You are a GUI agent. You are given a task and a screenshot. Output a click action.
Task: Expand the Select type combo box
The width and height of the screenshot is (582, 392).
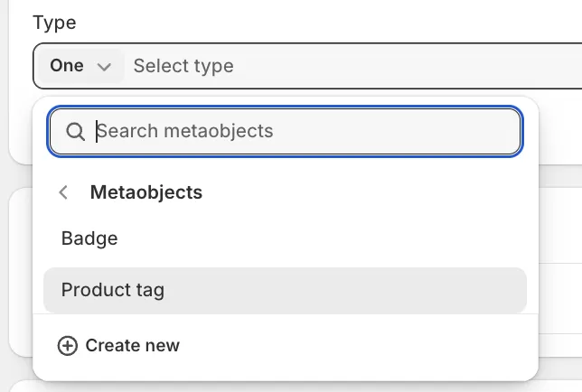(x=343, y=66)
